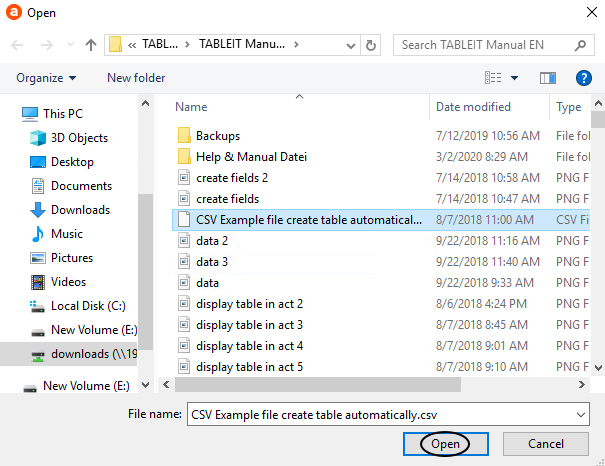The image size is (605, 466).
Task: Select data 2 file icon
Action: coord(184,241)
